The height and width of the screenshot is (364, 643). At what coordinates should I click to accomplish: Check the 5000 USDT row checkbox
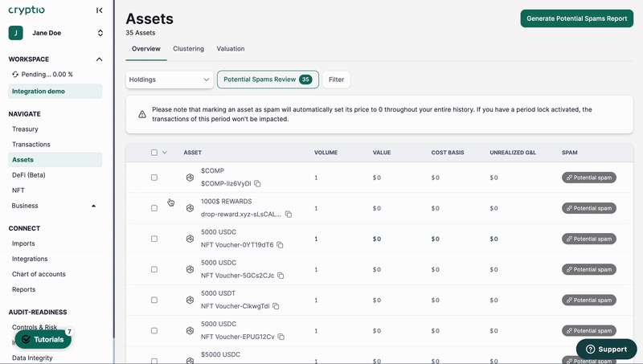[x=154, y=300]
